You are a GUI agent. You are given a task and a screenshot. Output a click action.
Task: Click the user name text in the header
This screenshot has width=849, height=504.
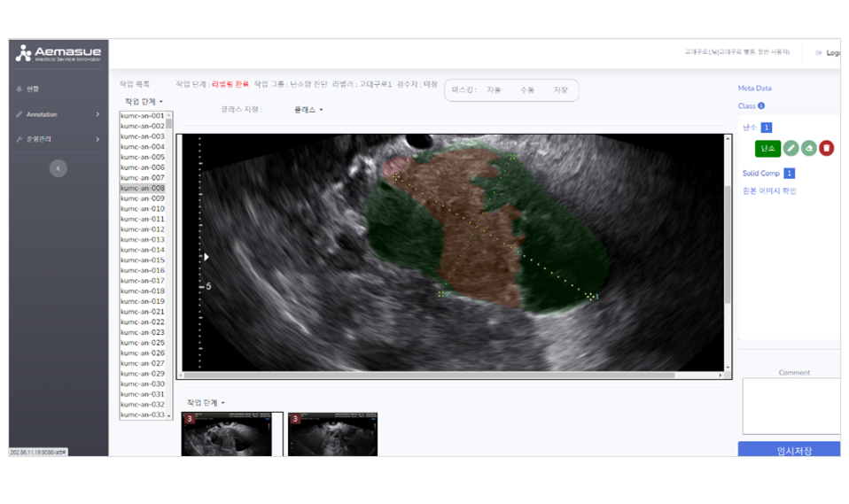tap(737, 52)
